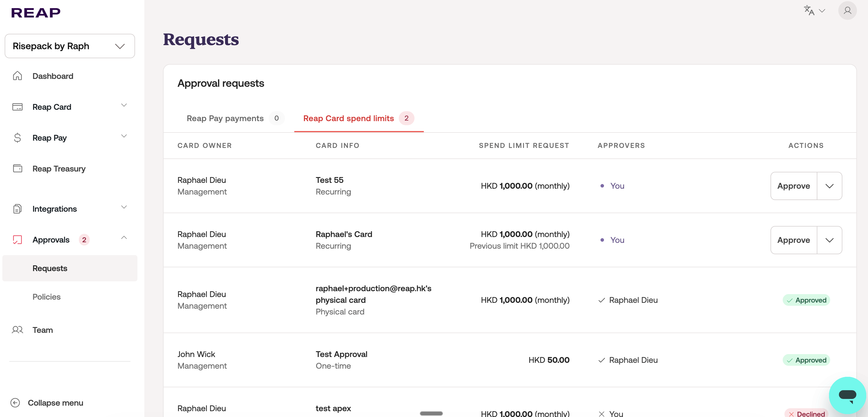Click the You approver for Raphael's Card
Screen dimensions: 868x417
click(617, 240)
